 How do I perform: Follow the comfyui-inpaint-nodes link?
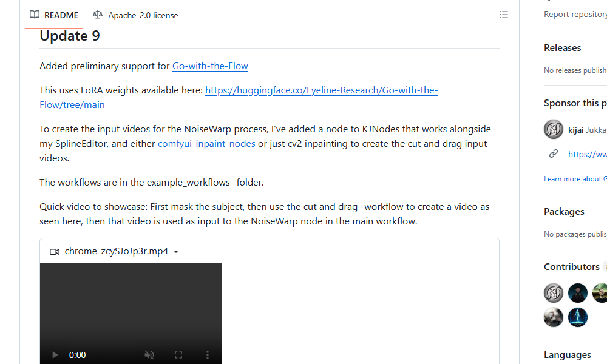click(206, 143)
